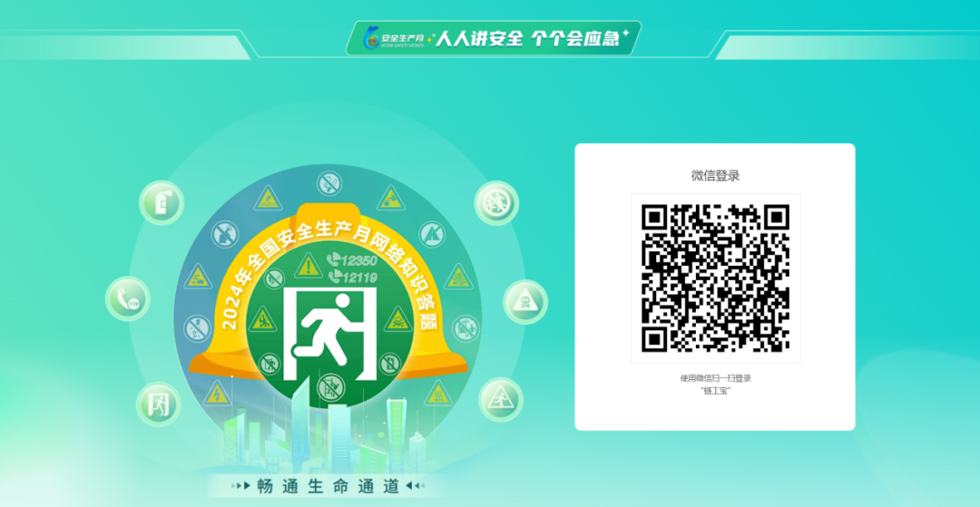
Task: Click the hot surface warning triangle icon
Action: [438, 394]
